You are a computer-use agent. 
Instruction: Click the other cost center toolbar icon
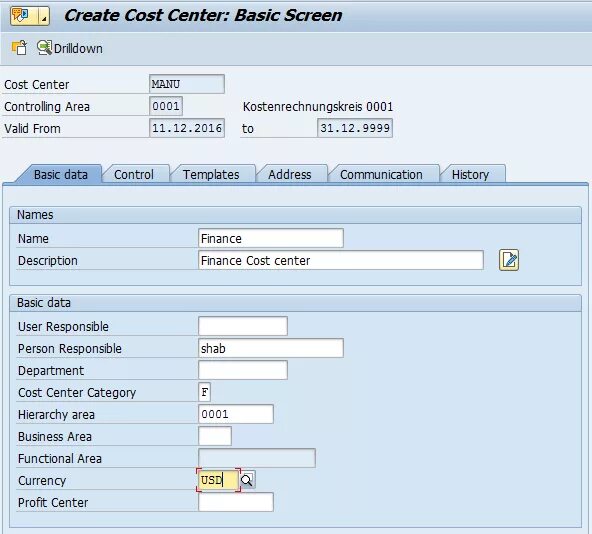pos(20,48)
